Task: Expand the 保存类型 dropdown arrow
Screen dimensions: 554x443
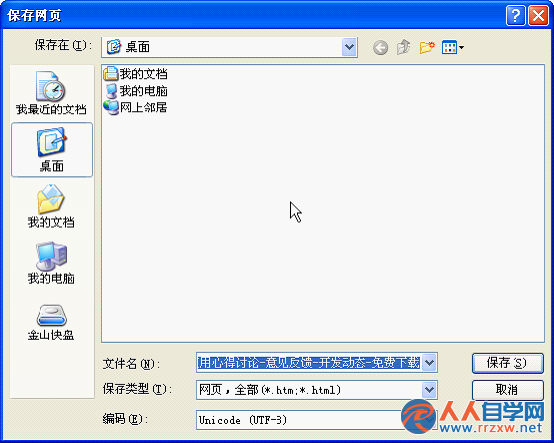Action: (429, 390)
